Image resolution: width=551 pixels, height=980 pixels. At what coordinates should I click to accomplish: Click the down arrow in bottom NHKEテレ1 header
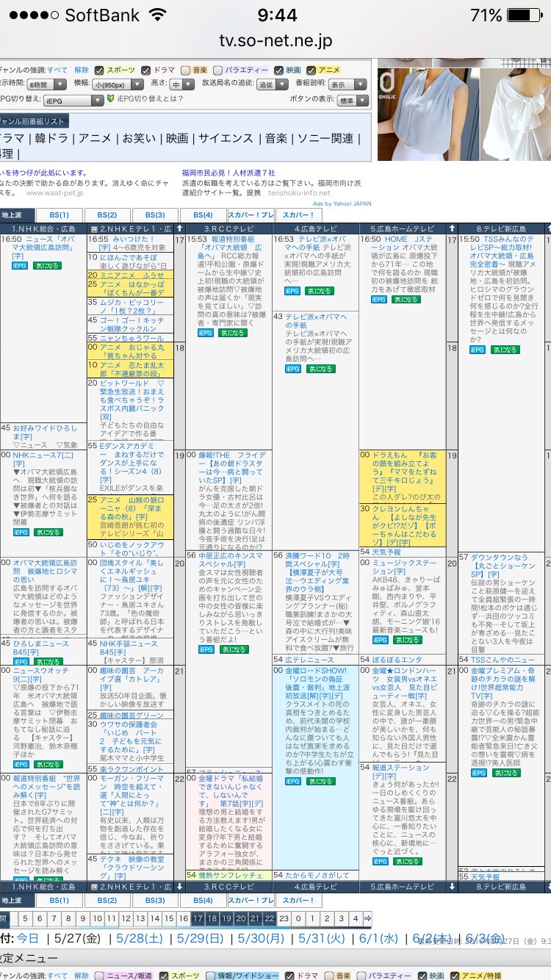click(181, 887)
